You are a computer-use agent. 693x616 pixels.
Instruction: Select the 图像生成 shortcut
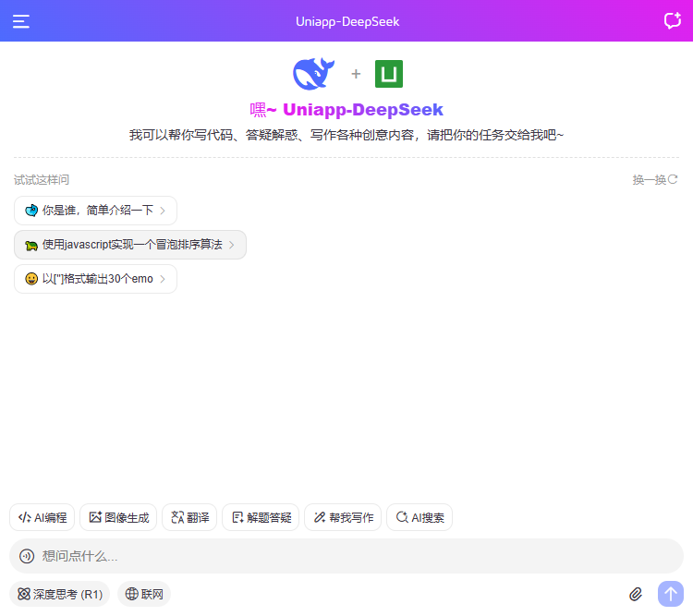point(118,517)
